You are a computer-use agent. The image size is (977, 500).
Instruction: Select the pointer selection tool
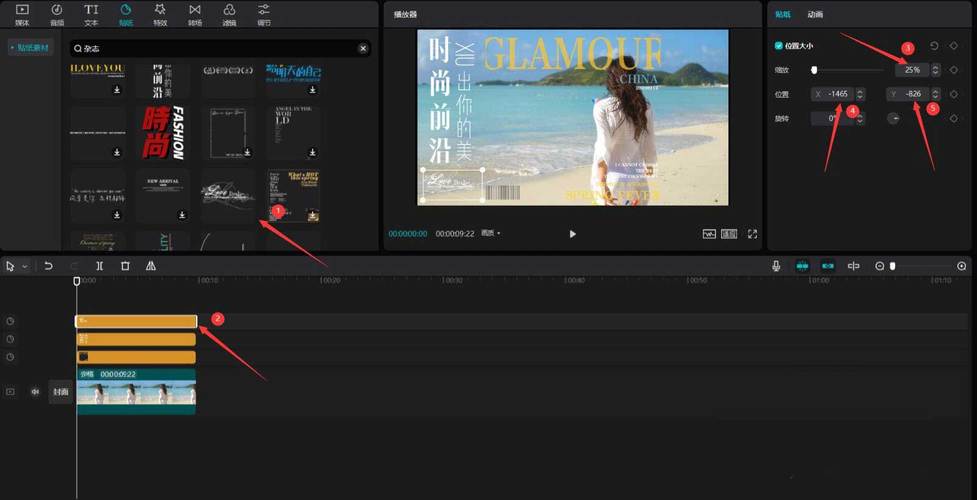tap(11, 266)
